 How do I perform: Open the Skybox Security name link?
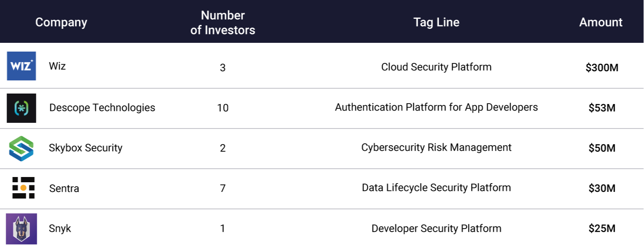tap(85, 148)
